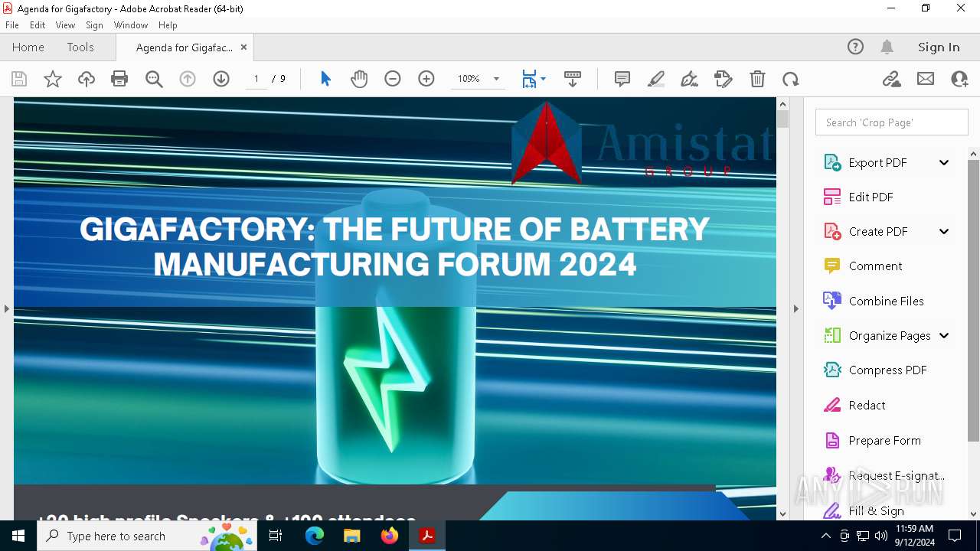Switch to the Home tab
This screenshot has width=980, height=551.
(x=28, y=47)
